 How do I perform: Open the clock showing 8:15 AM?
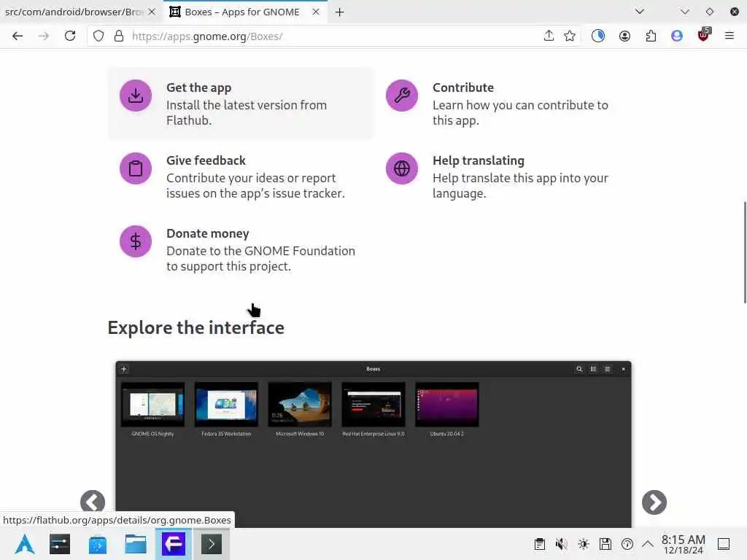[x=683, y=544]
